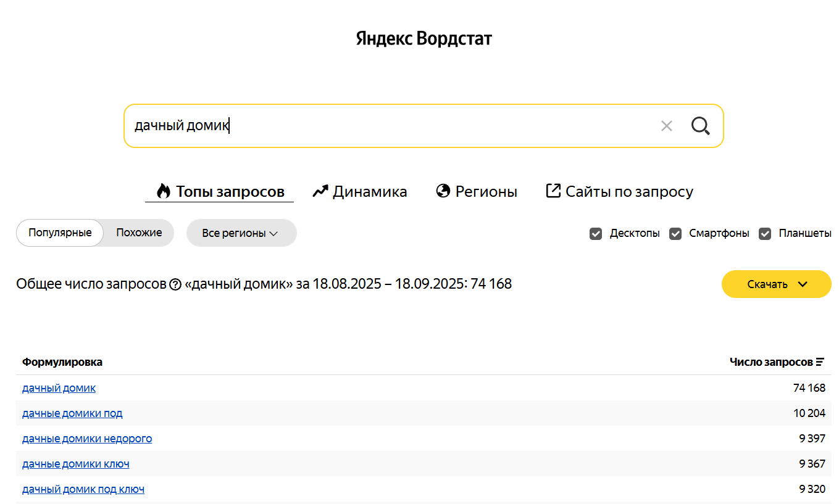Switch to the Регионы tab
Viewport: 839px width, 504px height.
486,192
